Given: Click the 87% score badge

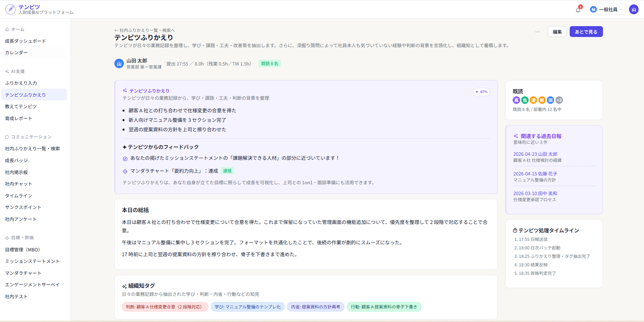Looking at the screenshot, I should [x=481, y=92].
